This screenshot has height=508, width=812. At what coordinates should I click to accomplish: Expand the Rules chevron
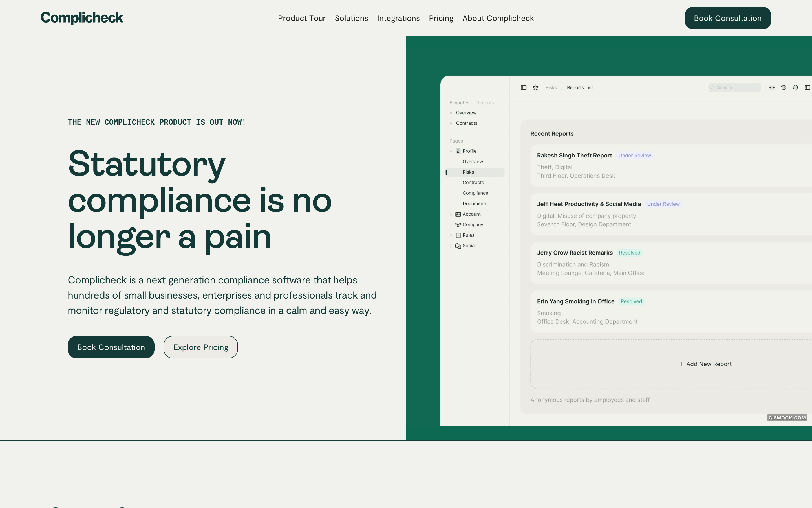pos(451,236)
